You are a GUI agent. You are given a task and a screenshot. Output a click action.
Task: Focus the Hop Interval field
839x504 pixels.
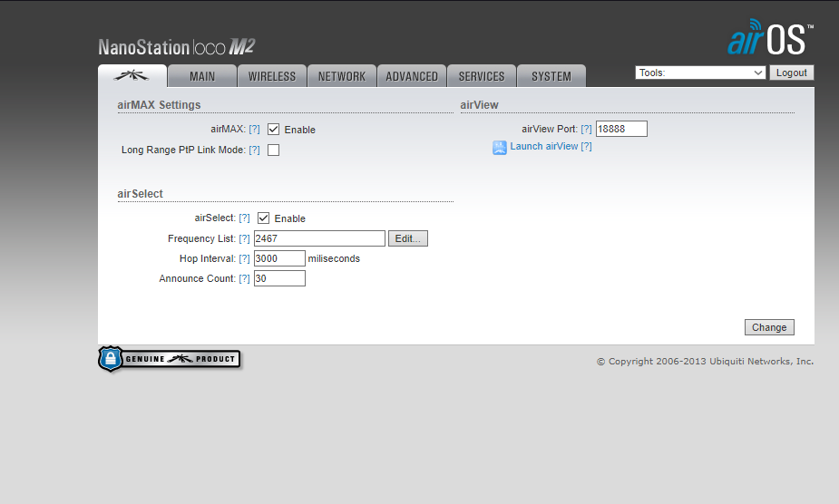pyautogui.click(x=279, y=258)
